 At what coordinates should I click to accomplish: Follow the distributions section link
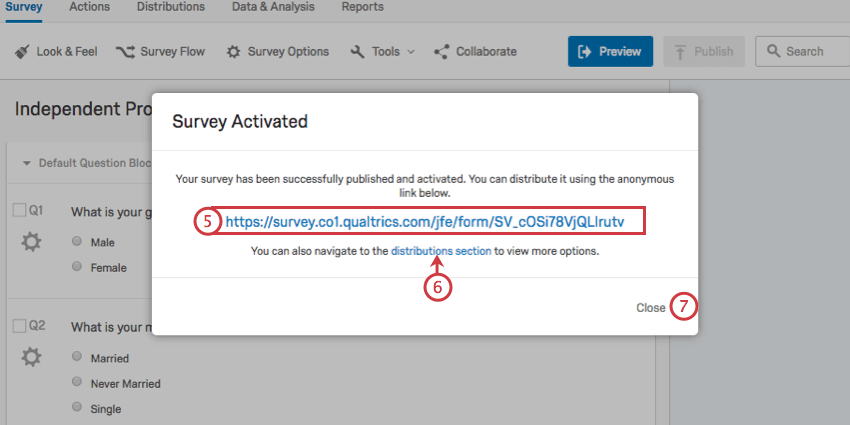tap(441, 252)
